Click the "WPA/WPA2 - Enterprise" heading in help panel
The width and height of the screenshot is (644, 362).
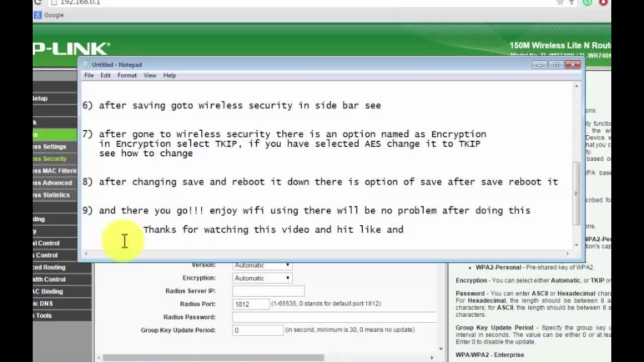[490, 355]
